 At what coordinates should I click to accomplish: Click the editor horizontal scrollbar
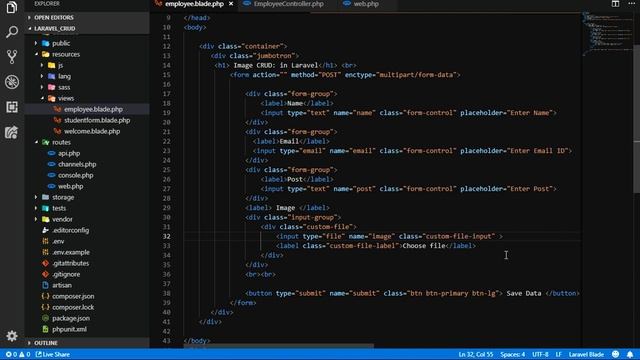[278, 346]
